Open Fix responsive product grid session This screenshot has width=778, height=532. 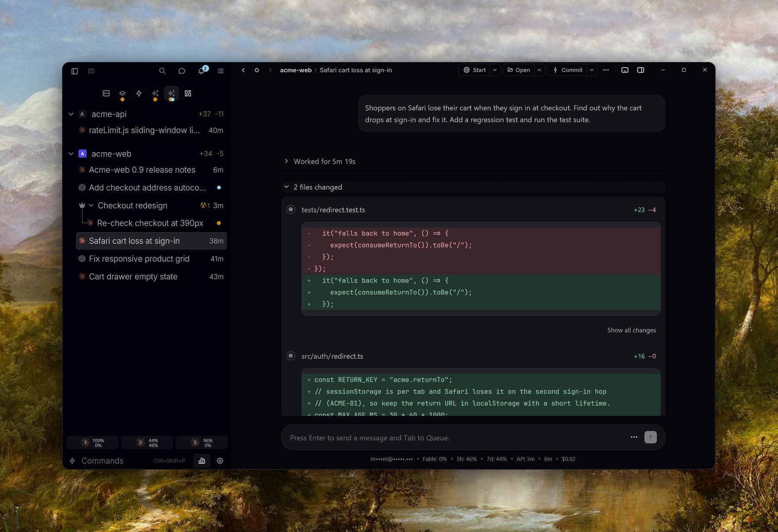(x=151, y=259)
